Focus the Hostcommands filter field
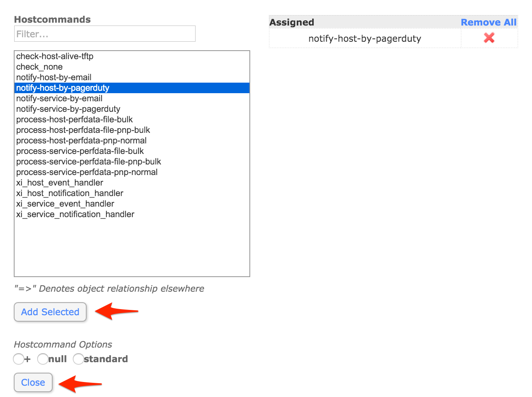 click(104, 34)
